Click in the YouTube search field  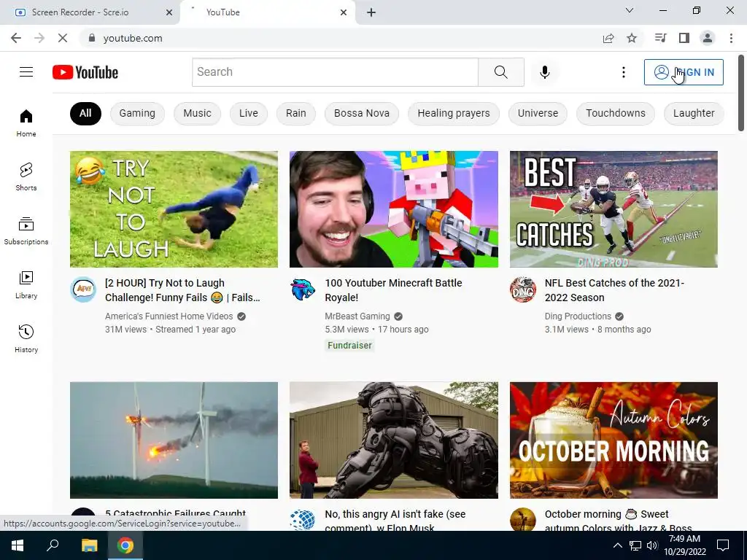coord(335,72)
